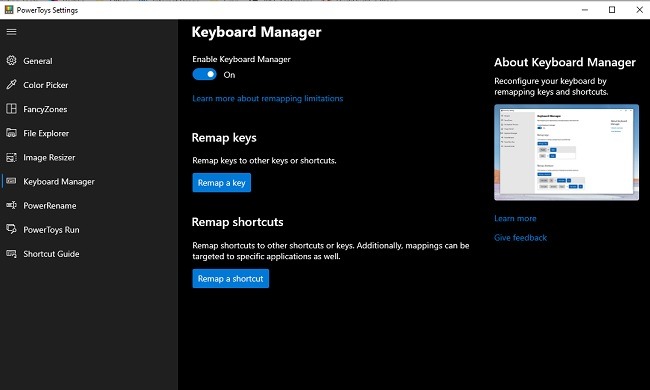Click the Remap shortcuts section heading
650x390 pixels.
click(238, 222)
